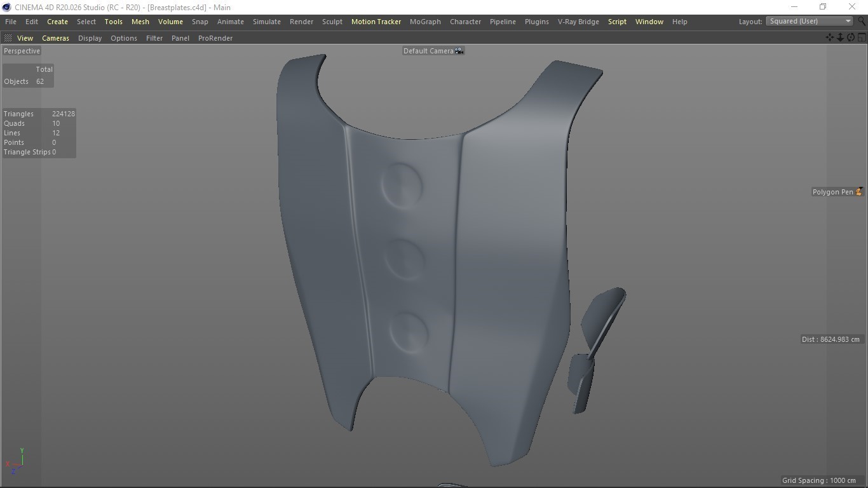Click the viewport rotate camera icon
The height and width of the screenshot is (488, 868).
pyautogui.click(x=851, y=37)
